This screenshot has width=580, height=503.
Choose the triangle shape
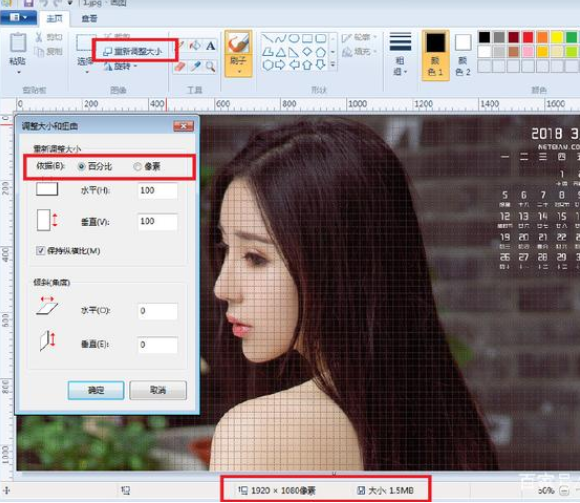pos(280,52)
